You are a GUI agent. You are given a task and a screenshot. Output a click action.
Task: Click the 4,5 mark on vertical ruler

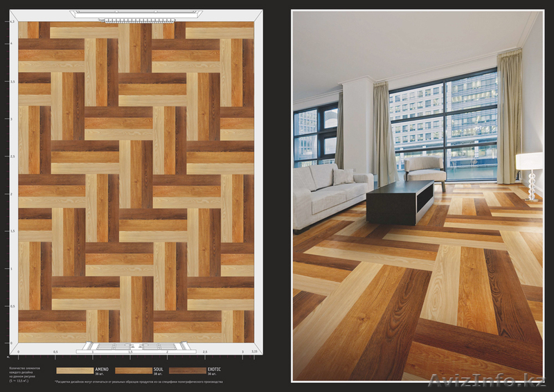pos(12,21)
